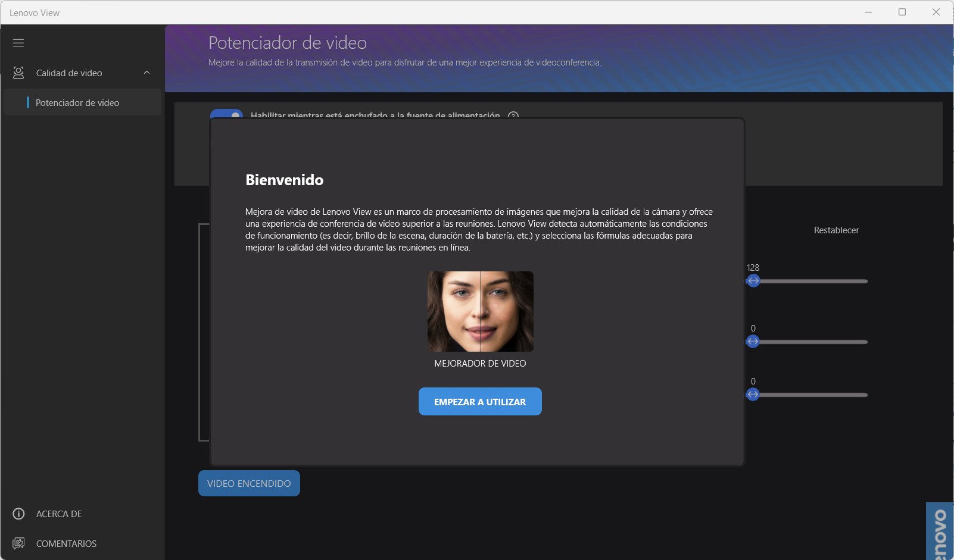Click the MEJORADOR DE VIDEO face thumbnail
The image size is (954, 560).
click(x=480, y=311)
